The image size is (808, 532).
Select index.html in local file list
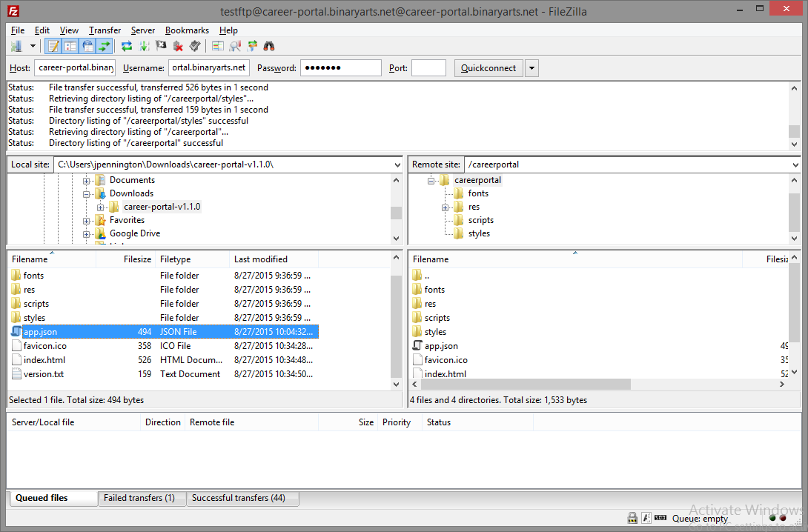[44, 359]
